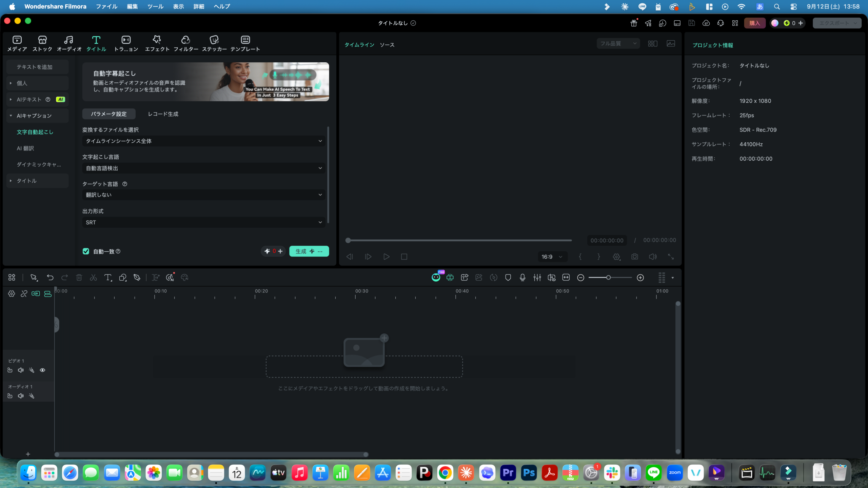Viewport: 868px width, 488px height.
Task: Open the 出力形式 SRT dropdown
Action: click(x=203, y=222)
